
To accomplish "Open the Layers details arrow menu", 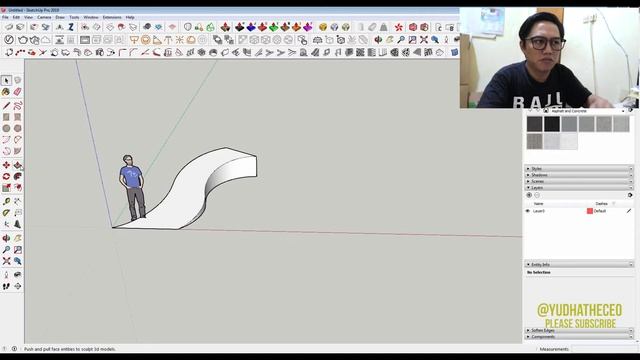I will click(x=630, y=196).
